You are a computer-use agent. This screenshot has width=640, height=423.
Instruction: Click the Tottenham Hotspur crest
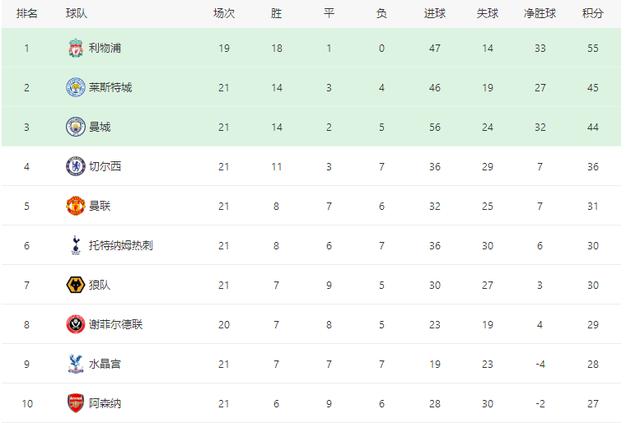click(x=75, y=245)
